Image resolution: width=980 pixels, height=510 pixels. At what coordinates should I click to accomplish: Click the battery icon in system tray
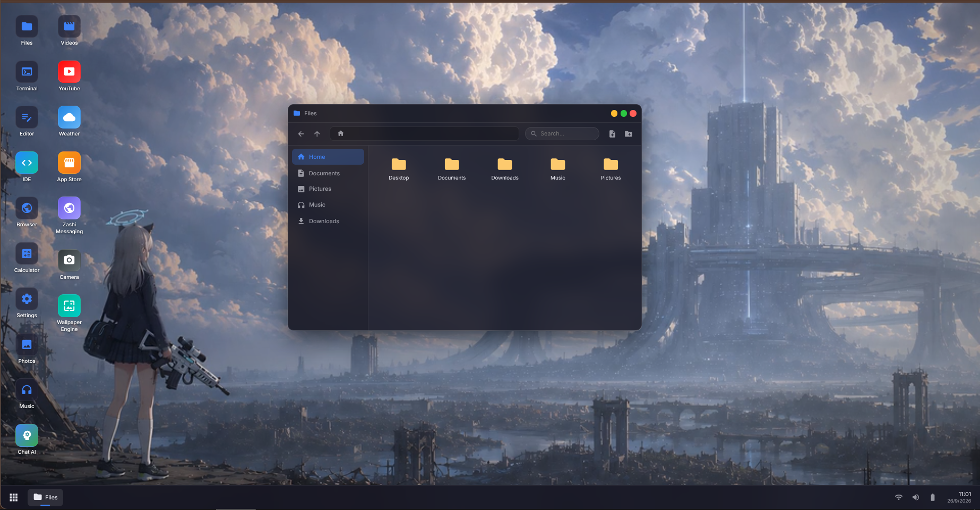tap(933, 497)
